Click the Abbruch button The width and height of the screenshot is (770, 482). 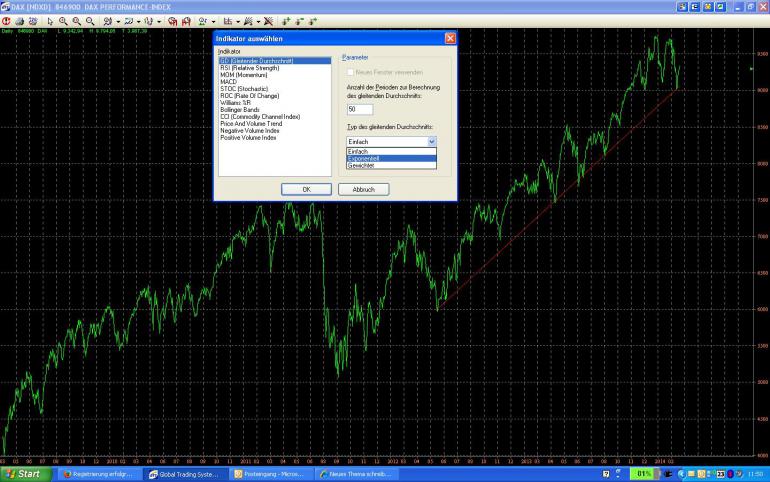pyautogui.click(x=364, y=189)
